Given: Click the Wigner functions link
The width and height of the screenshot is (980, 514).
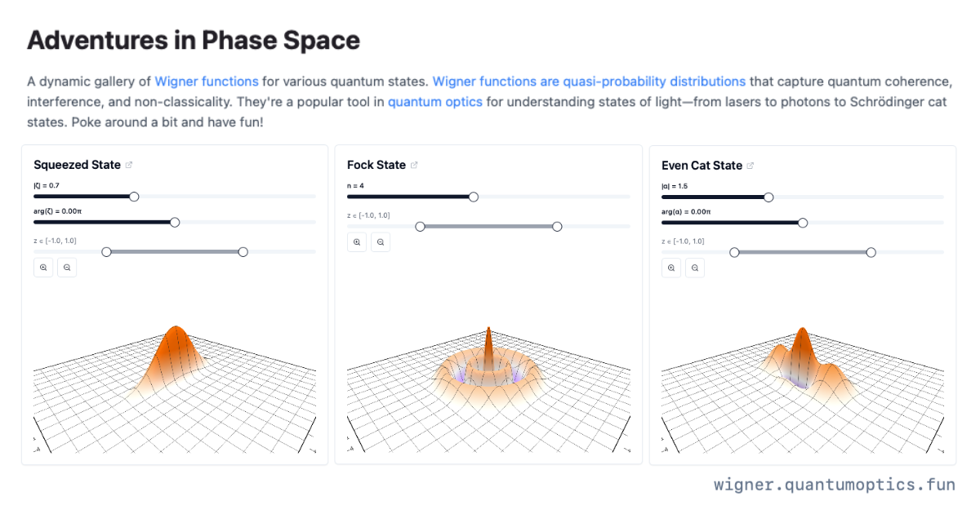Looking at the screenshot, I should coord(207,82).
